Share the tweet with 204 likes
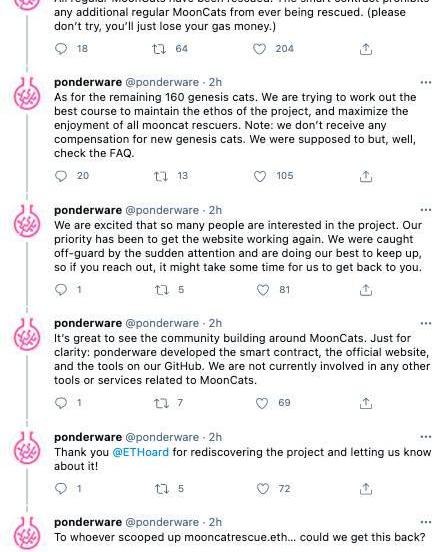Viewport: 444px width, 552px height. tap(366, 49)
